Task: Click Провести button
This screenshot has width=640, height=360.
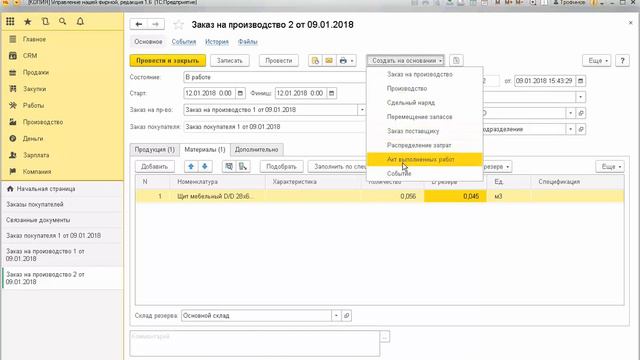Action: 278,60
